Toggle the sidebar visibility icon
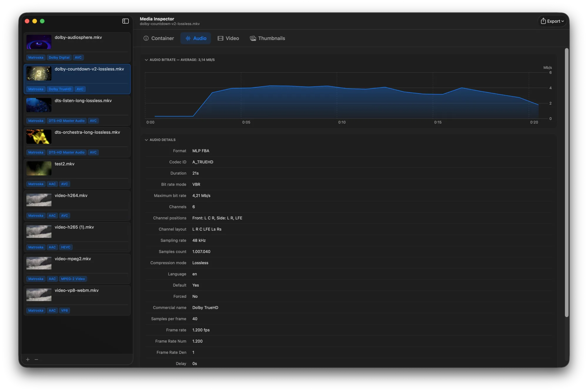 [x=126, y=21]
